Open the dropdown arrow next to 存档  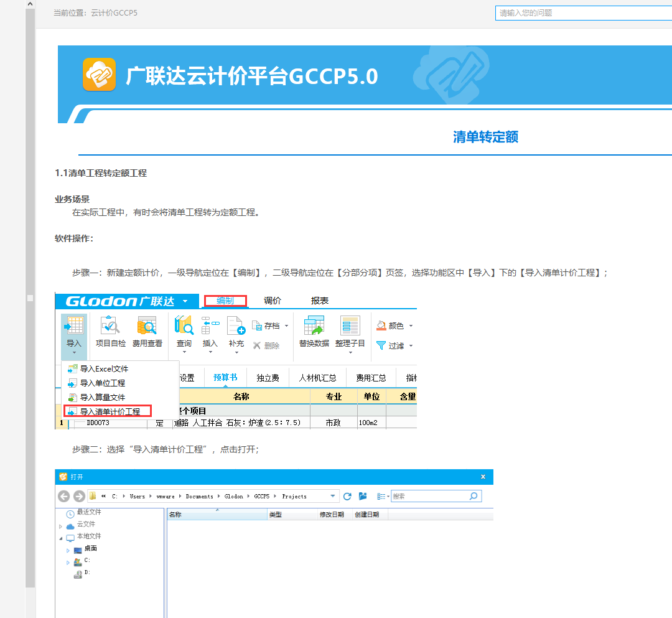(x=286, y=326)
